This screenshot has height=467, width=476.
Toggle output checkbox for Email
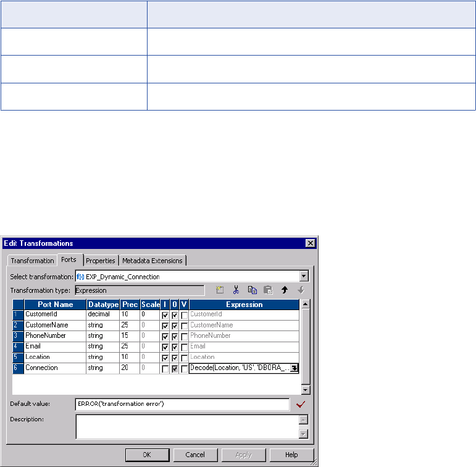pos(175,347)
